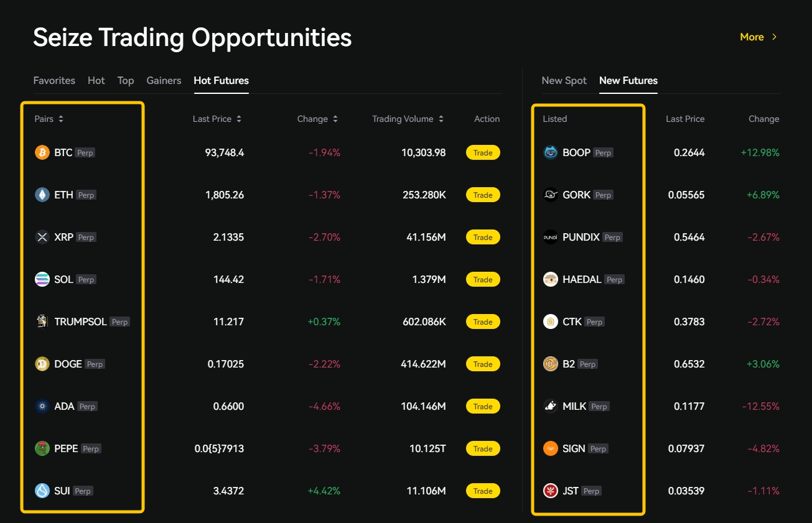Image resolution: width=812 pixels, height=523 pixels.
Task: Click the MILK coin icon
Action: pos(551,406)
